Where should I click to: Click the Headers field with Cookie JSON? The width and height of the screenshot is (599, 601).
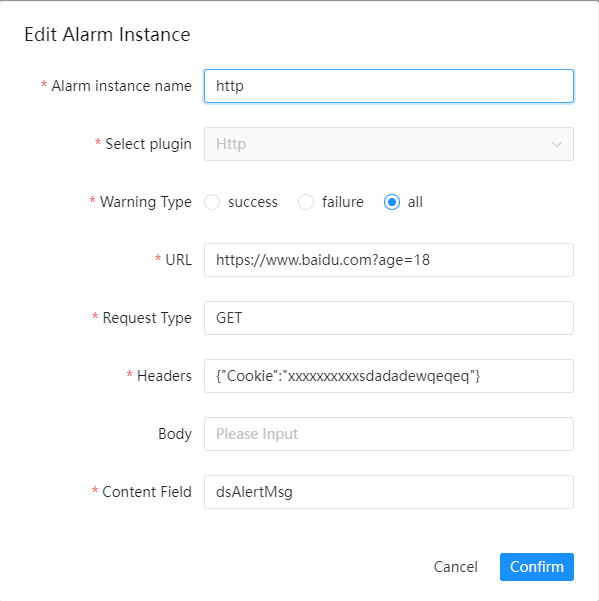pyautogui.click(x=389, y=376)
